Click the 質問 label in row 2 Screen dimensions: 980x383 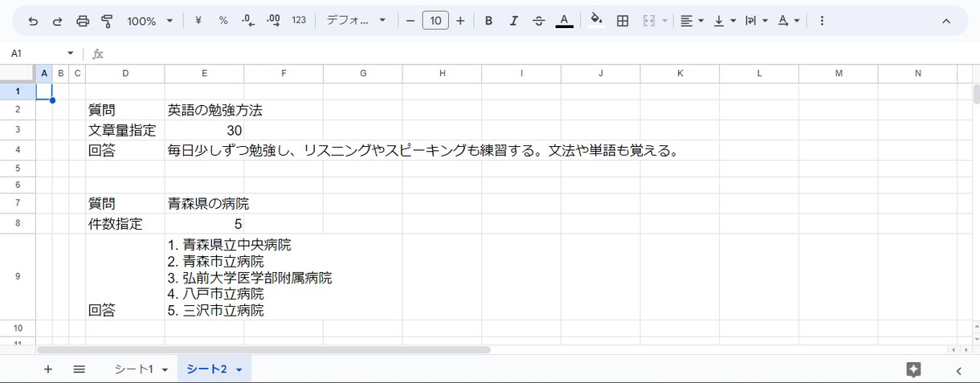point(102,110)
